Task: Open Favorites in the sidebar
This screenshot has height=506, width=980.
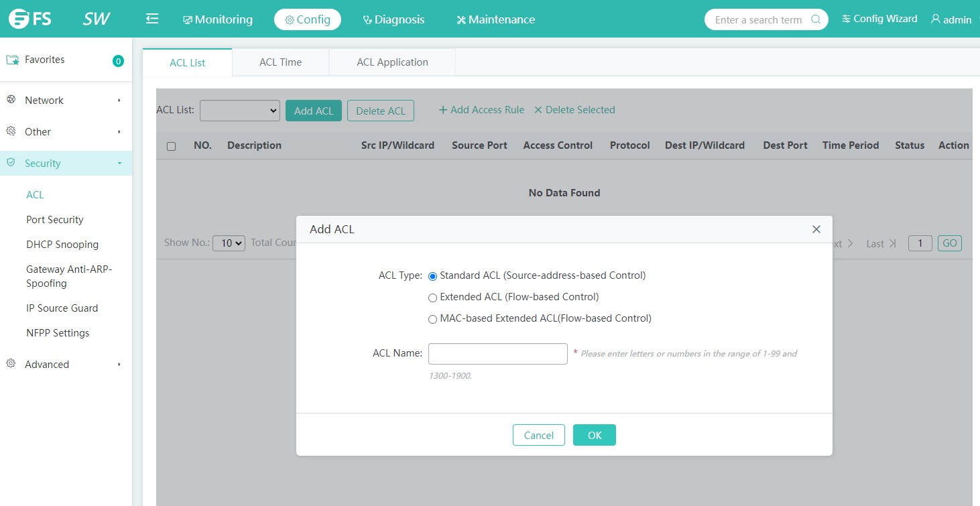Action: pyautogui.click(x=44, y=60)
